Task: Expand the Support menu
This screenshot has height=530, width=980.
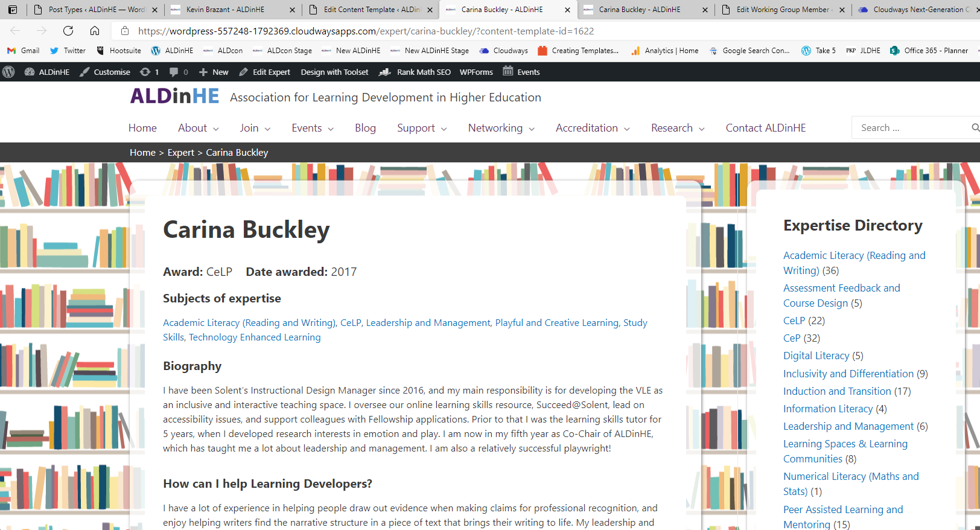Action: tap(422, 128)
